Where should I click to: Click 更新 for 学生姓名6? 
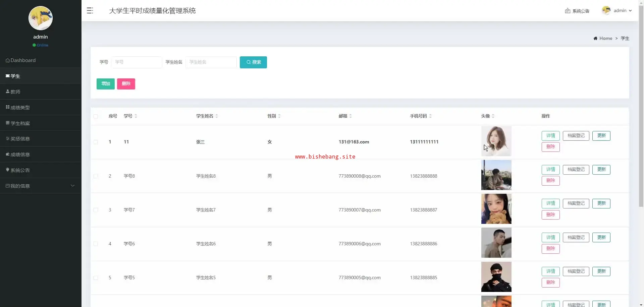pyautogui.click(x=601, y=238)
